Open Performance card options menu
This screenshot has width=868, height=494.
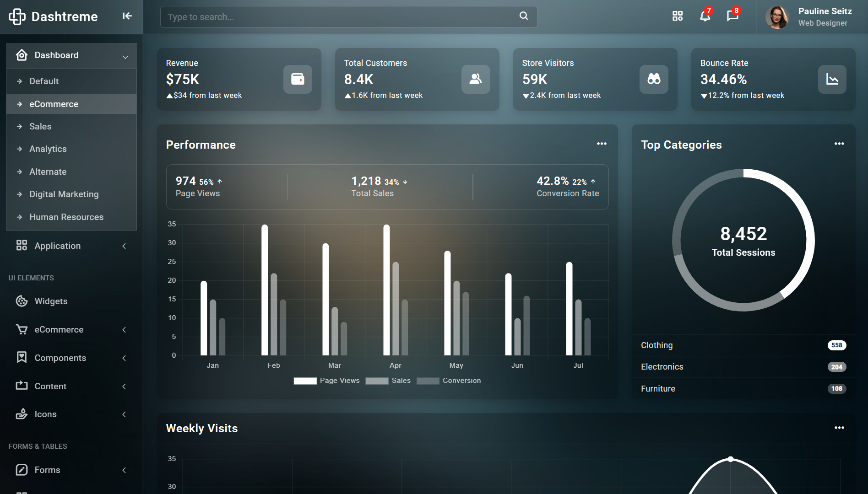tap(602, 144)
